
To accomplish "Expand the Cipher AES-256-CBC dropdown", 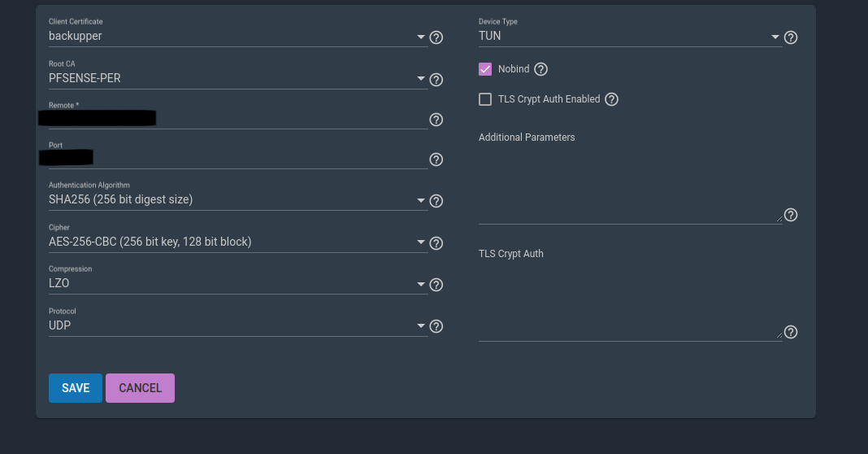I will pyautogui.click(x=238, y=242).
